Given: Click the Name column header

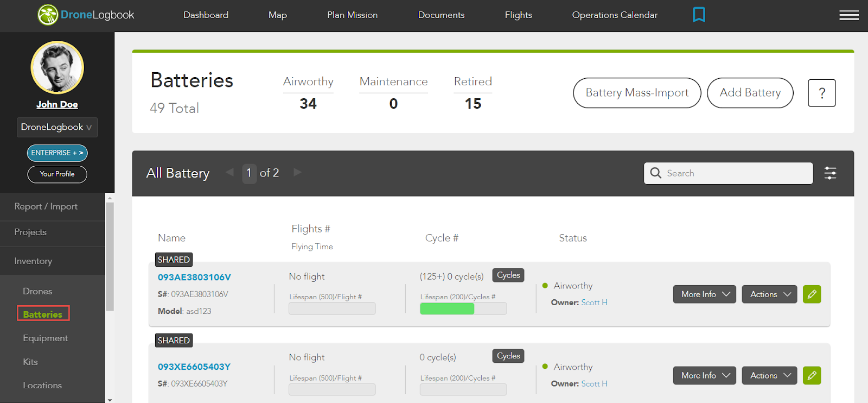Looking at the screenshot, I should click(171, 238).
